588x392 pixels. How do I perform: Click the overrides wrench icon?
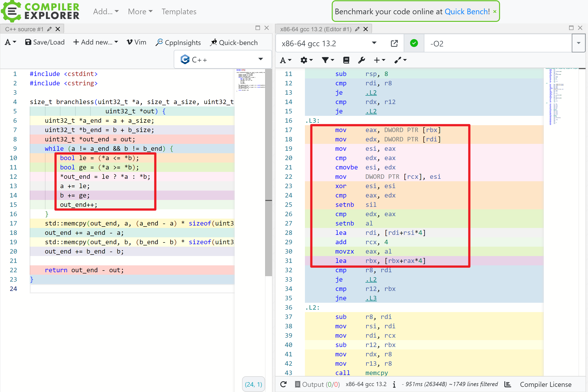click(x=361, y=60)
